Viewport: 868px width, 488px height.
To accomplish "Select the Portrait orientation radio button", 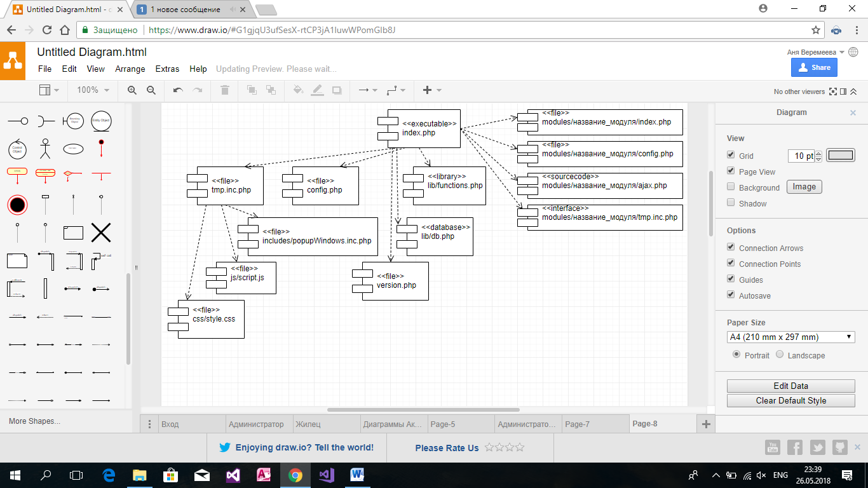I will pos(736,355).
